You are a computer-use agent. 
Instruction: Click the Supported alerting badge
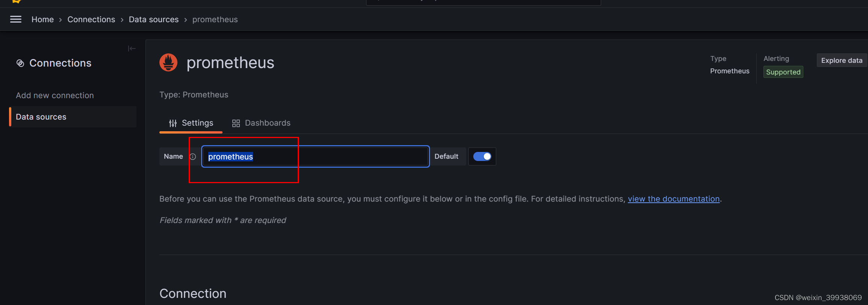coord(783,72)
